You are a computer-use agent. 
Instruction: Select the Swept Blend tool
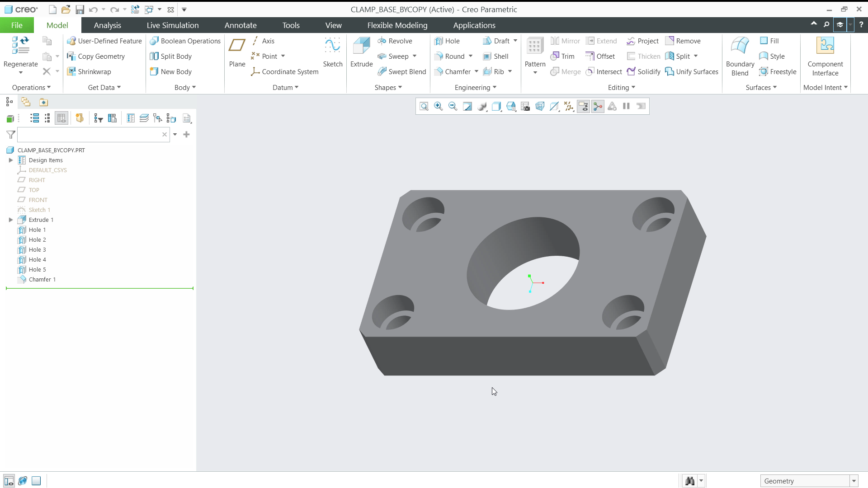(x=401, y=71)
